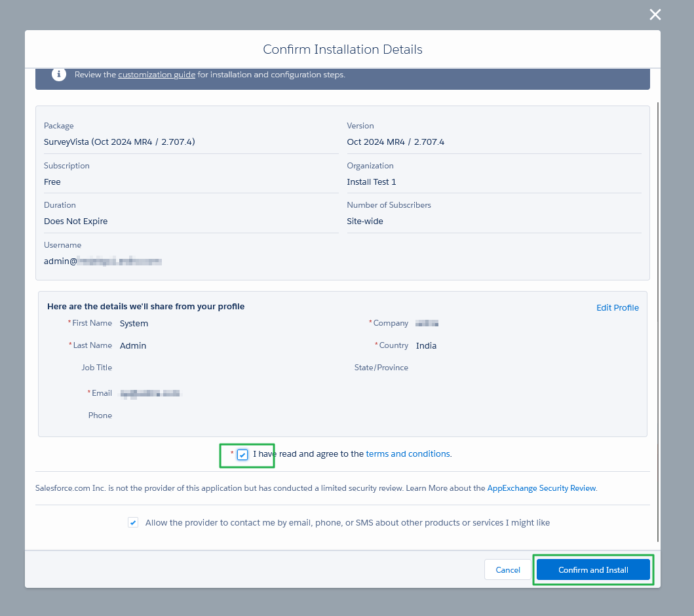The width and height of the screenshot is (694, 616).
Task: Open the customization guide link
Action: 157,75
